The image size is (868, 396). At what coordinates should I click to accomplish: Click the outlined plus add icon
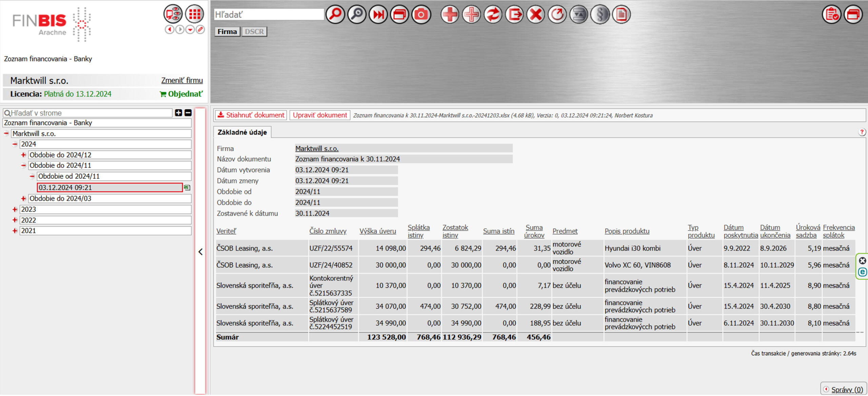point(471,15)
